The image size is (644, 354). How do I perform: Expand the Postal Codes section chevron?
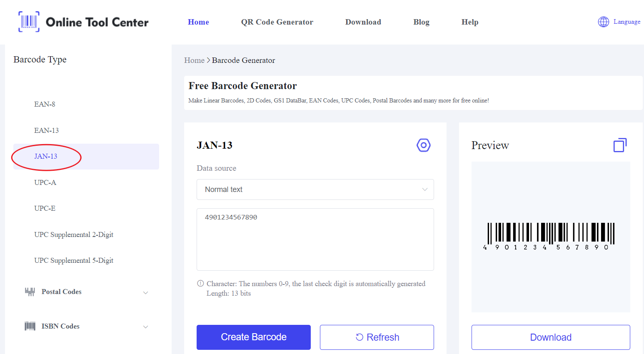[x=145, y=292]
